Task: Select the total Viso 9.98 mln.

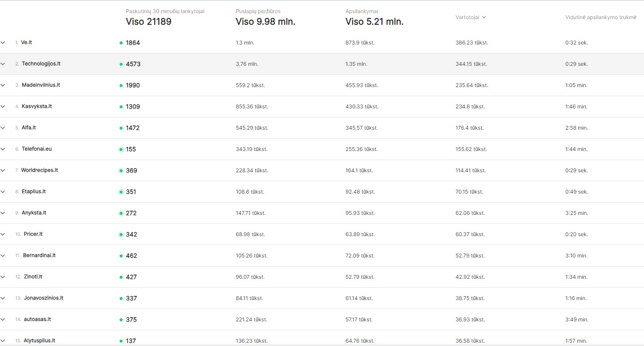Action: coord(265,22)
